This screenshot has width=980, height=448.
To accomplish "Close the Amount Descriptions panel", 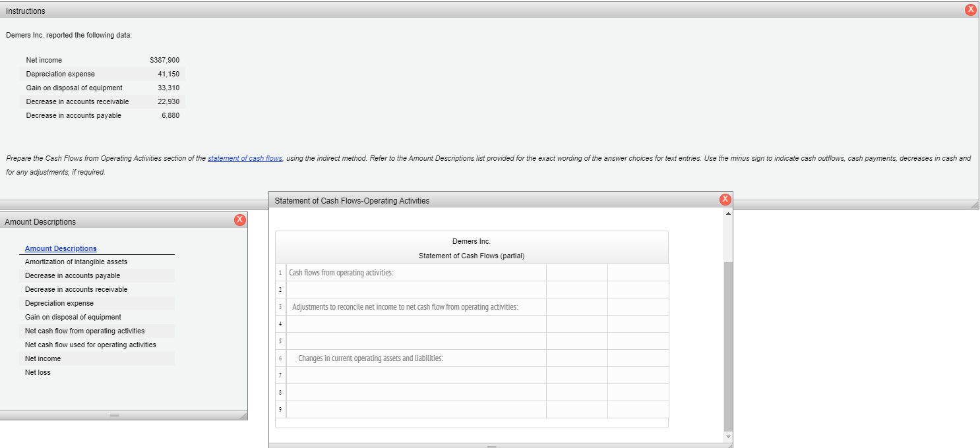I will pyautogui.click(x=240, y=219).
